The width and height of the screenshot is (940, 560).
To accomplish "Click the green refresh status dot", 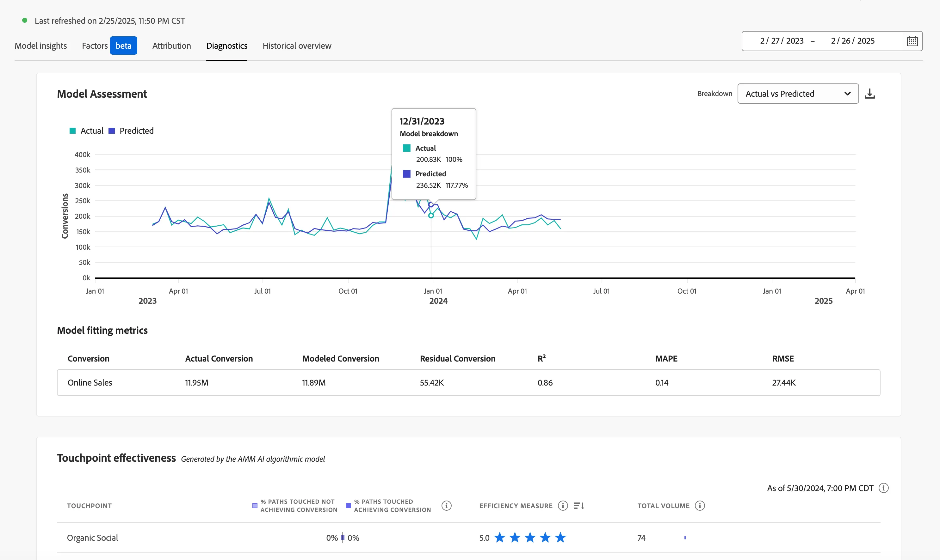I will pos(25,20).
